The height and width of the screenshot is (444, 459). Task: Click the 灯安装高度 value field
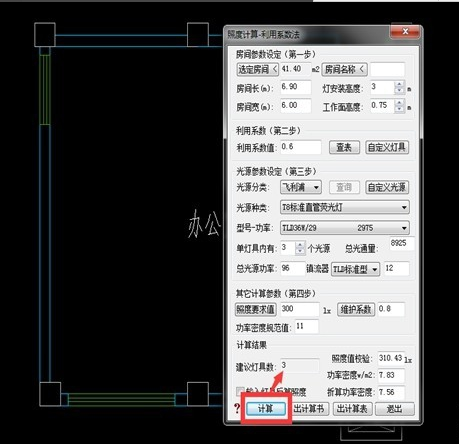382,87
